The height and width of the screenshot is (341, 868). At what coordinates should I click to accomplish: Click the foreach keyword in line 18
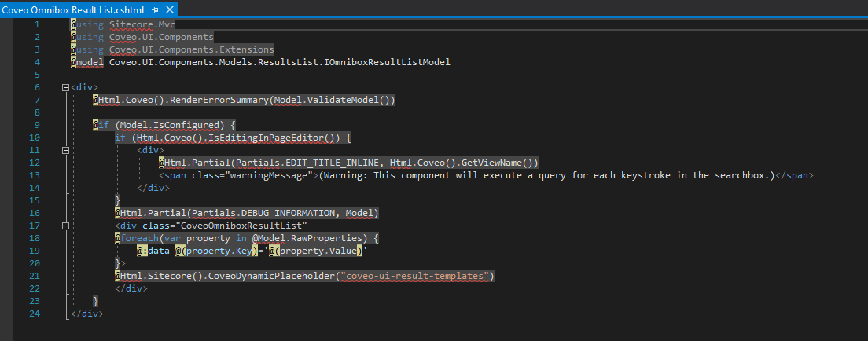point(139,239)
